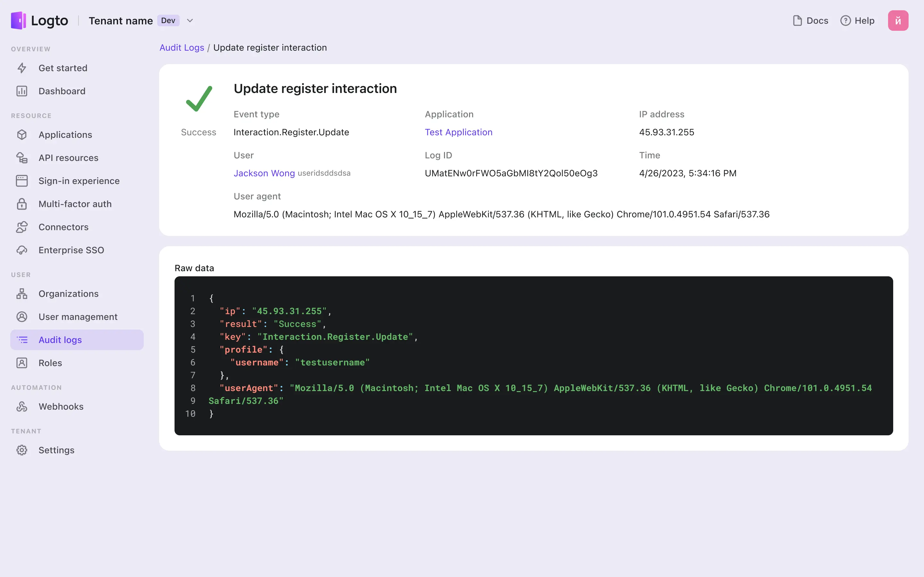Viewport: 924px width, 577px height.
Task: Click the Roles user management icon
Action: 22,362
